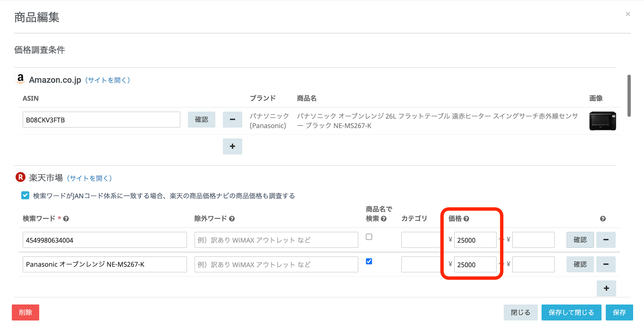Image resolution: width=644 pixels, height=329 pixels.
Task: Click help icon beside 商品名で検索 header
Action: (384, 219)
